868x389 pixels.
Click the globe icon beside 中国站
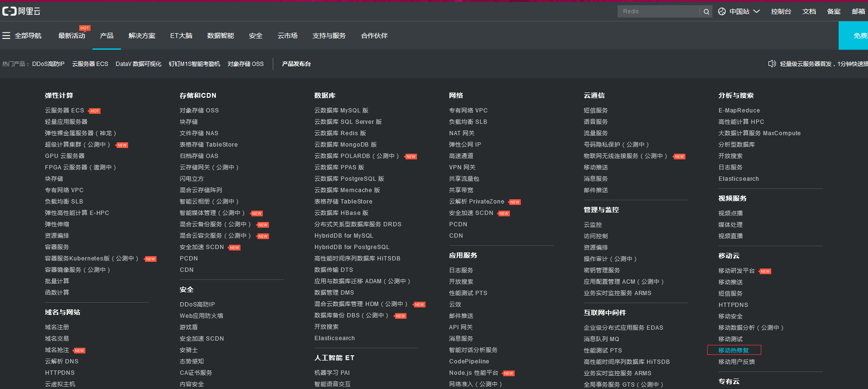click(x=722, y=11)
